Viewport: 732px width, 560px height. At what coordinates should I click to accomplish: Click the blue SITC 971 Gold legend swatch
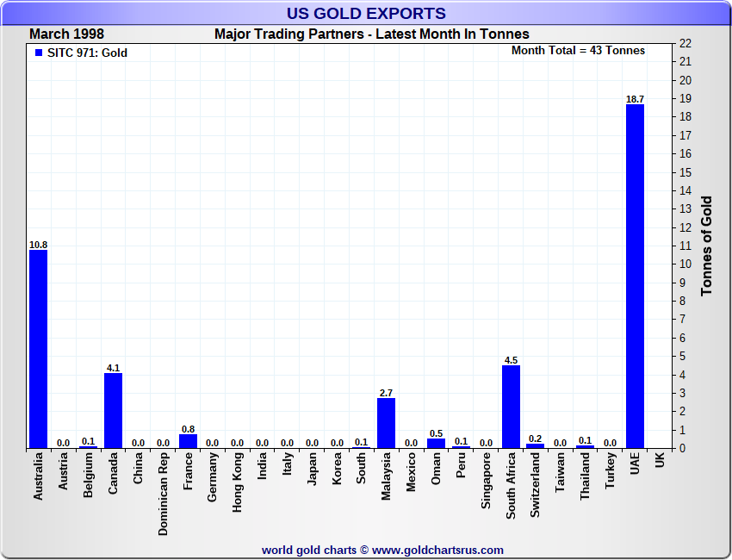click(39, 53)
